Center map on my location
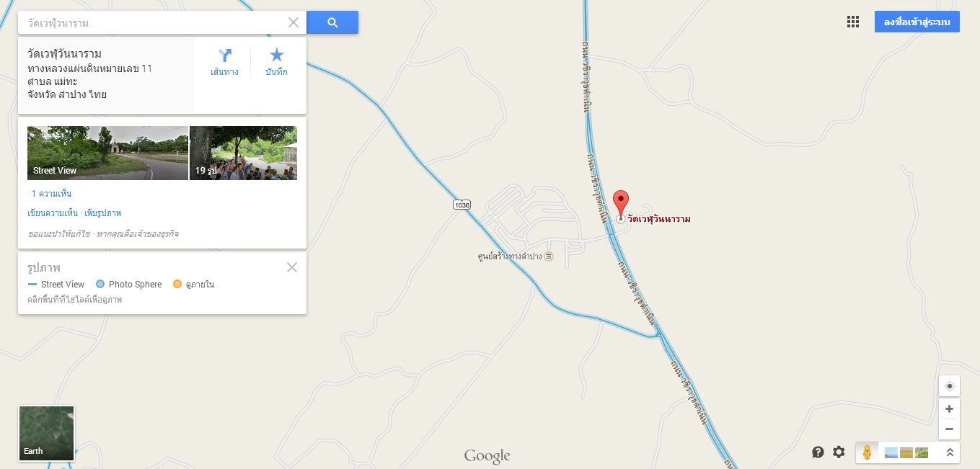The height and width of the screenshot is (469, 980). [x=949, y=386]
